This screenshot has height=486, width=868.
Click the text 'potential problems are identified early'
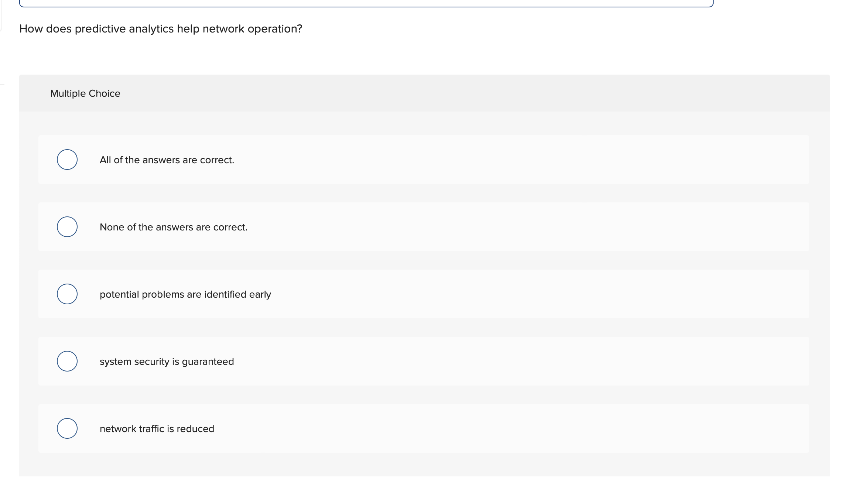tap(185, 294)
